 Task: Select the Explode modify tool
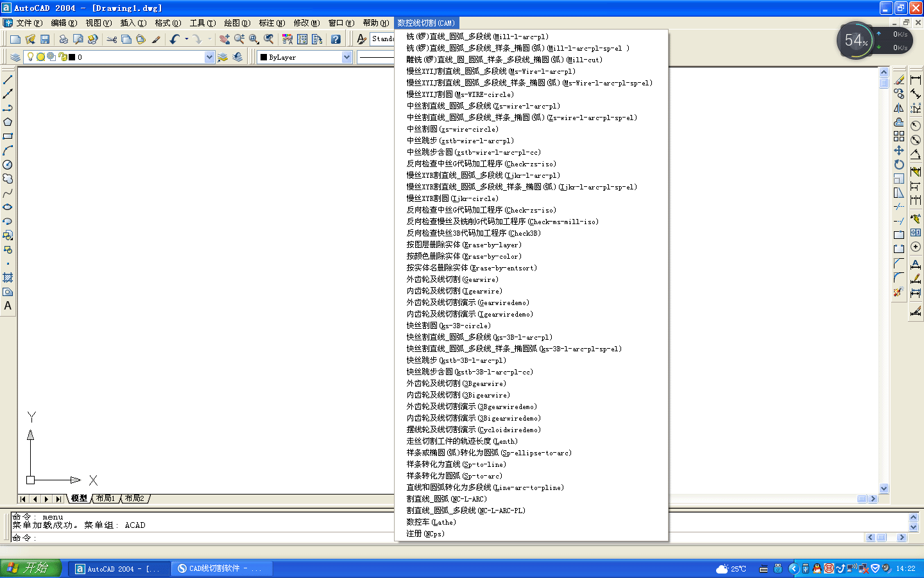[899, 292]
